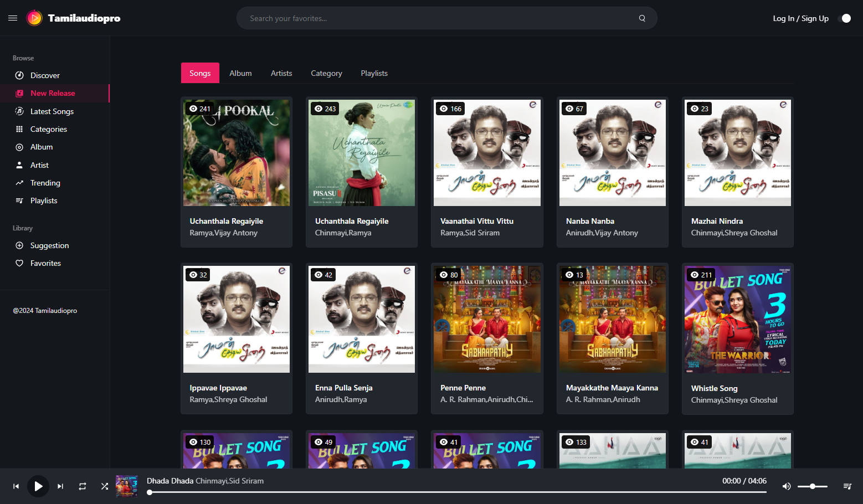Click artists Ramya,Sid Sriram text

(470, 233)
